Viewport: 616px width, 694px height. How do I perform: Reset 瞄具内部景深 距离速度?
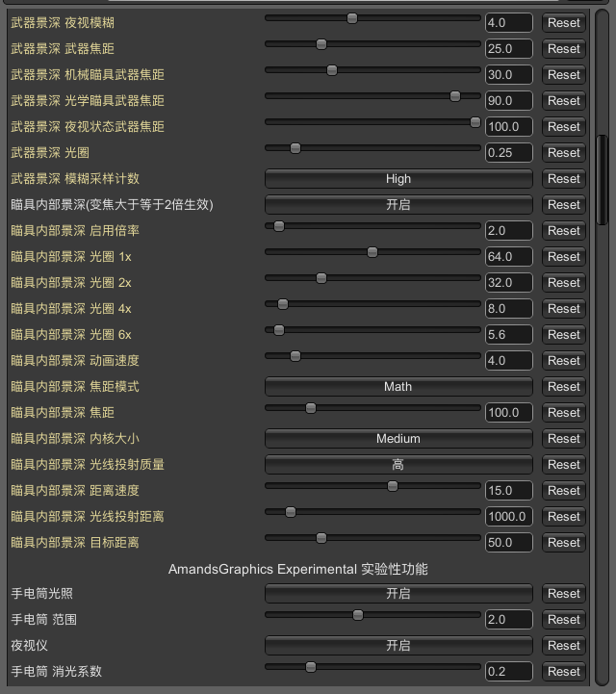(564, 490)
